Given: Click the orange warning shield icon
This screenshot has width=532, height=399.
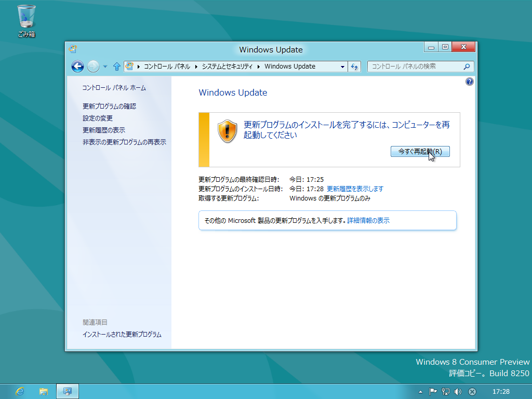Looking at the screenshot, I should coord(228,131).
